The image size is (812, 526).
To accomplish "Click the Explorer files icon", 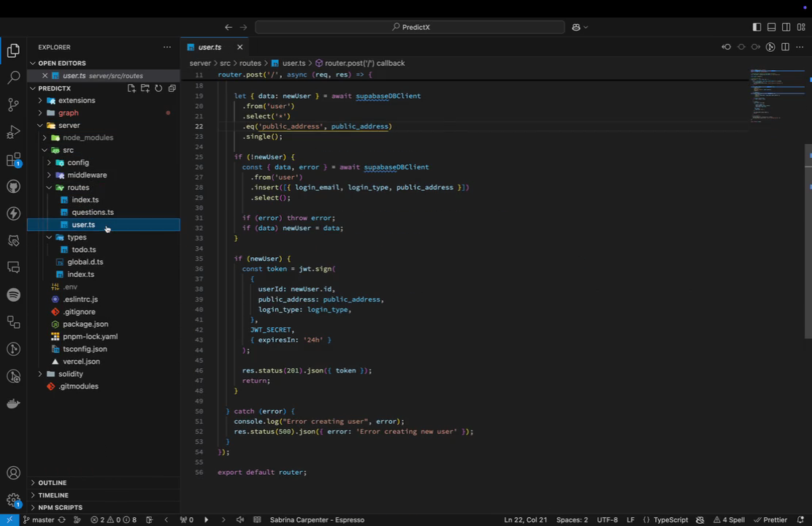I will (x=13, y=50).
